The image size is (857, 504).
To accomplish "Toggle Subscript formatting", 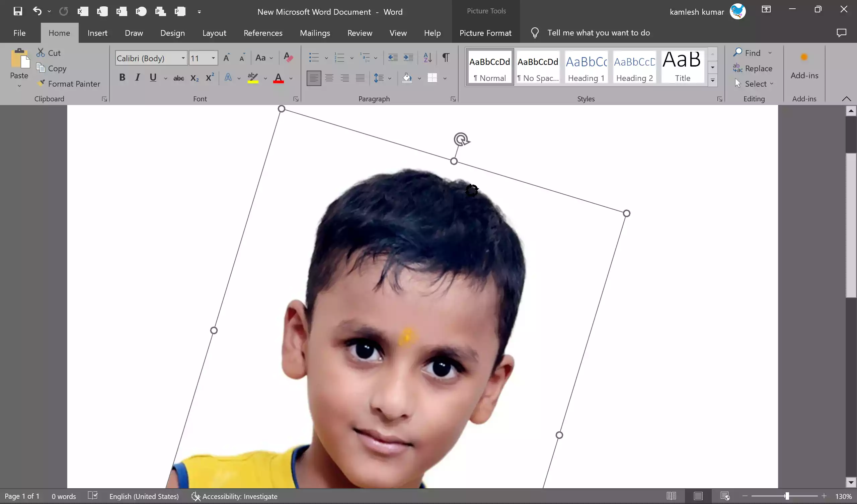I will (194, 78).
